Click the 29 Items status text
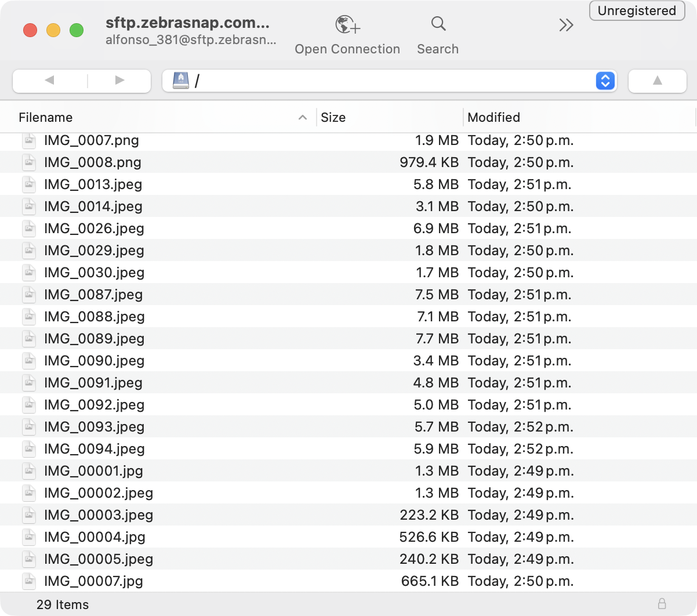 coord(63,604)
